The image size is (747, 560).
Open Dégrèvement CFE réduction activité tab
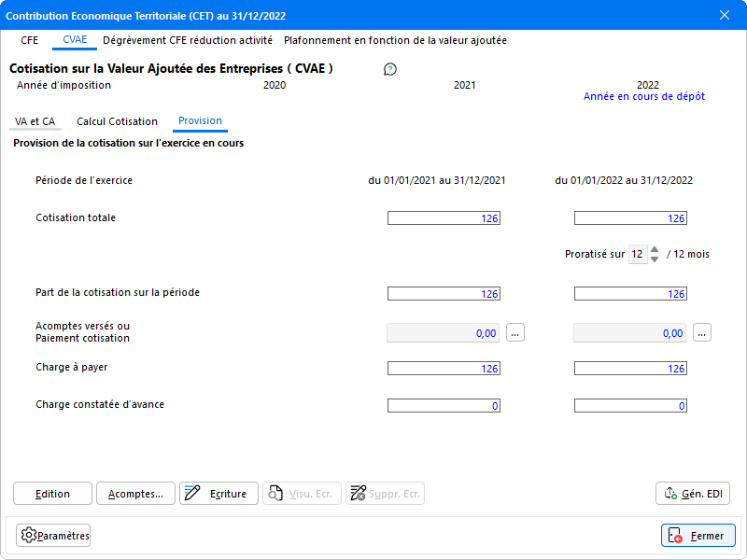point(188,41)
